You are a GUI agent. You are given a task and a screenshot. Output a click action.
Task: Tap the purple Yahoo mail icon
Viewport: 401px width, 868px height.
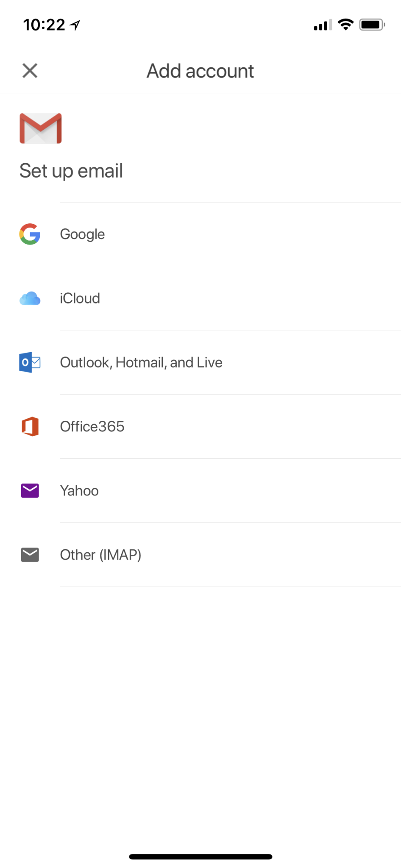click(30, 490)
